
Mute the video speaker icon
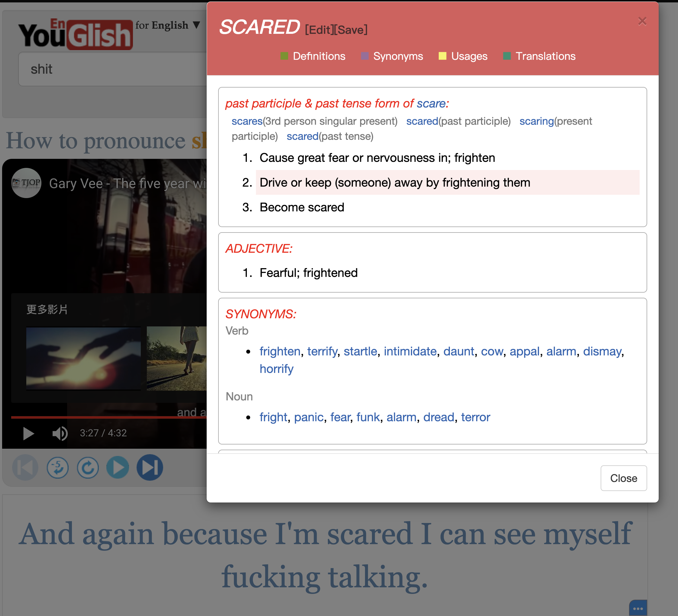pos(60,433)
